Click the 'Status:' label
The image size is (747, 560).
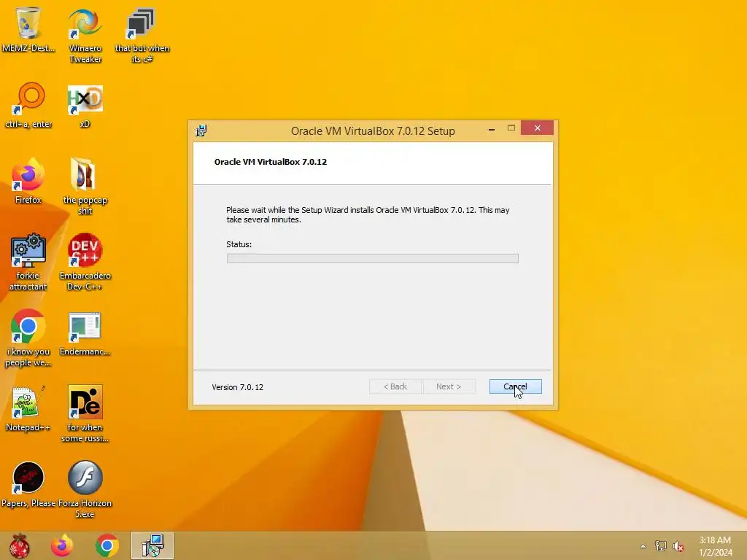(239, 244)
